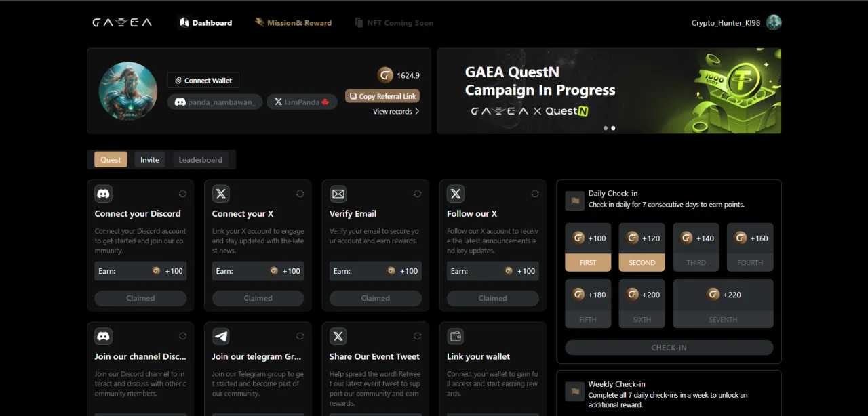The image size is (868, 416).
Task: Click Claimed button on Verify Email
Action: pos(375,298)
